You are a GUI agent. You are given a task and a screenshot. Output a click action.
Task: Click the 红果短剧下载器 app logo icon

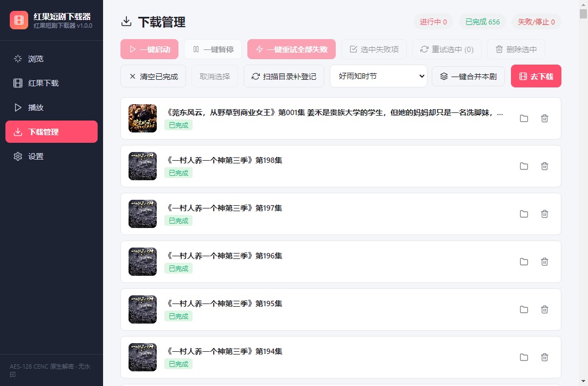(x=19, y=20)
